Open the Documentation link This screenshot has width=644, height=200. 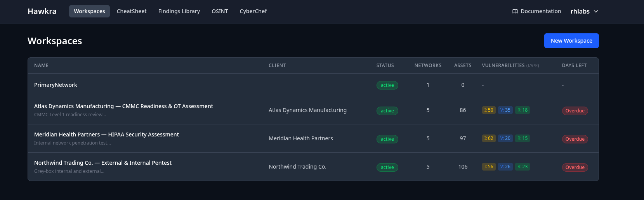537,11
